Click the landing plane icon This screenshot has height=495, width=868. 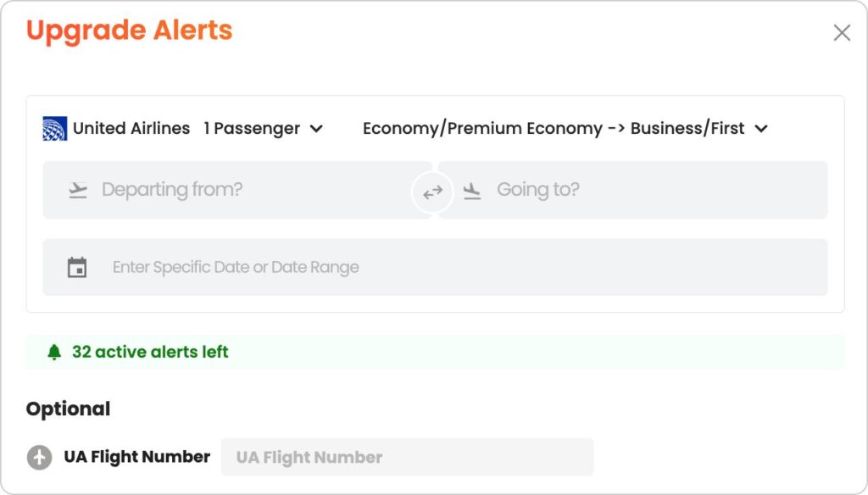(471, 191)
